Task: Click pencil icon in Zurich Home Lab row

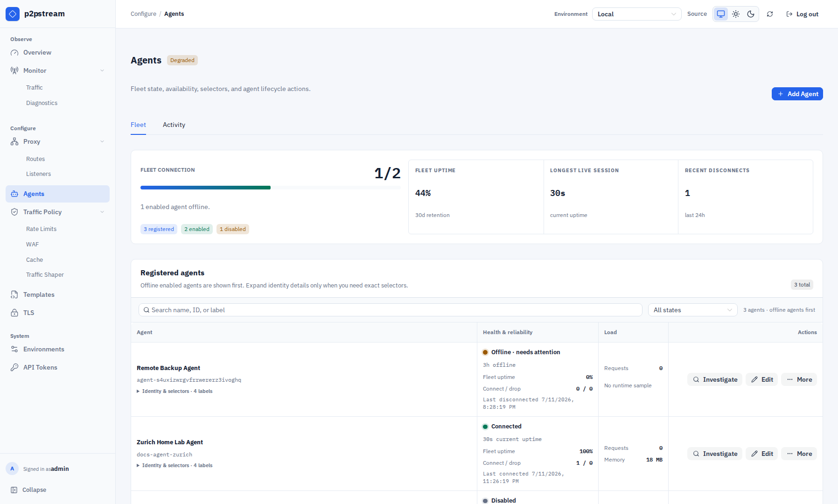Action: click(x=754, y=454)
